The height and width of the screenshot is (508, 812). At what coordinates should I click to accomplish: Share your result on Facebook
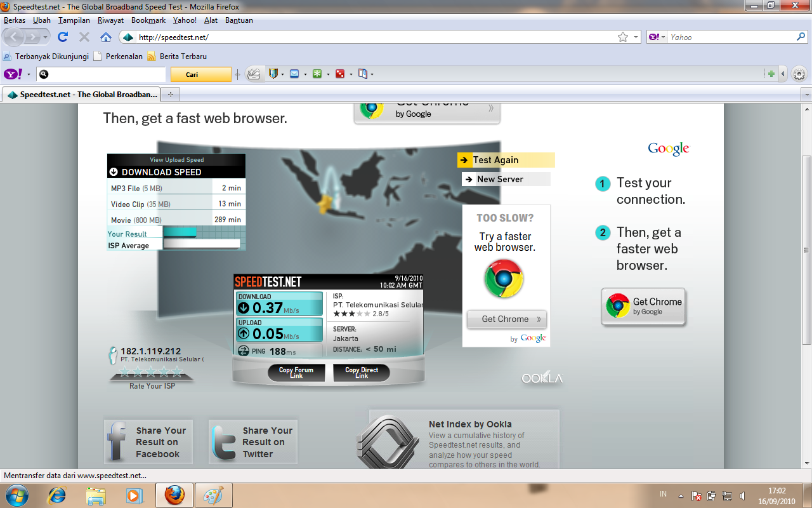[148, 442]
